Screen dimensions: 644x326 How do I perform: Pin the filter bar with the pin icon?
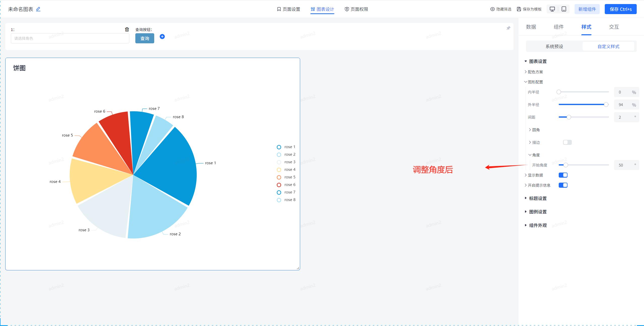click(x=508, y=28)
